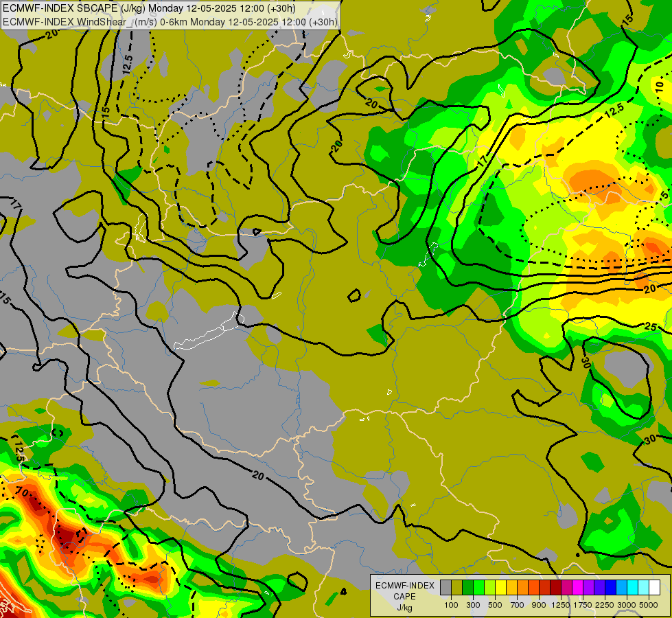672x618 pixels.
Task: Click the ECMWF-INDEX label in the legend box
Action: pyautogui.click(x=405, y=586)
